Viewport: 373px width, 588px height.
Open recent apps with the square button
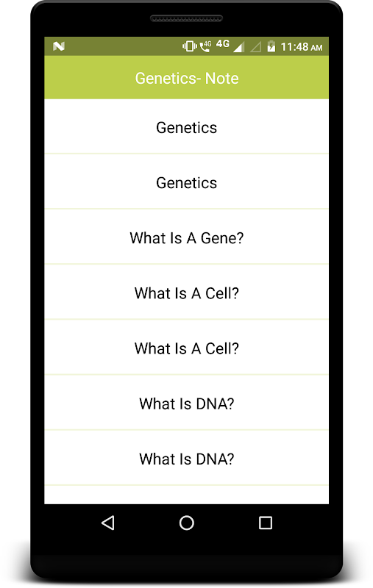click(266, 523)
